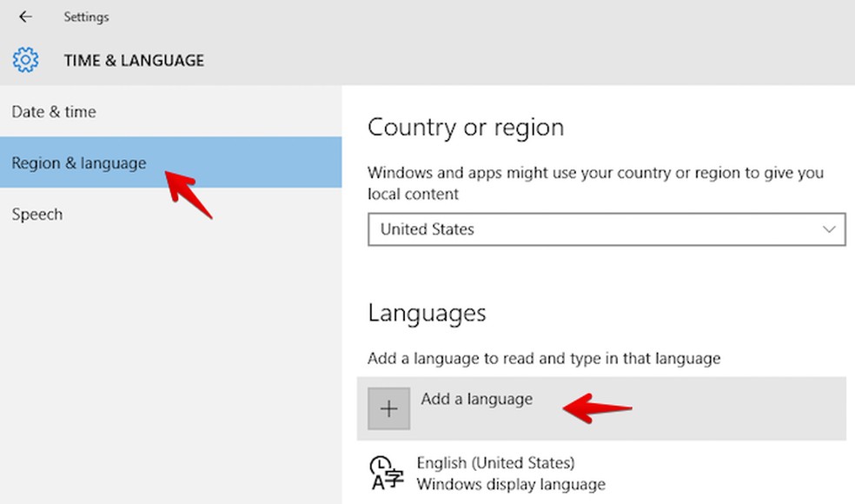
Task: Click the Windows display language subtitle
Action: (x=511, y=484)
